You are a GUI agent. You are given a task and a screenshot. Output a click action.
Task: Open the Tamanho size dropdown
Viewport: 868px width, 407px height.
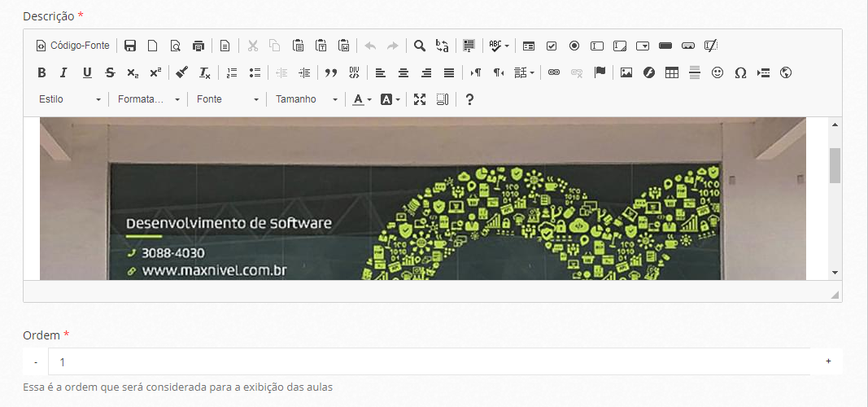click(x=307, y=99)
